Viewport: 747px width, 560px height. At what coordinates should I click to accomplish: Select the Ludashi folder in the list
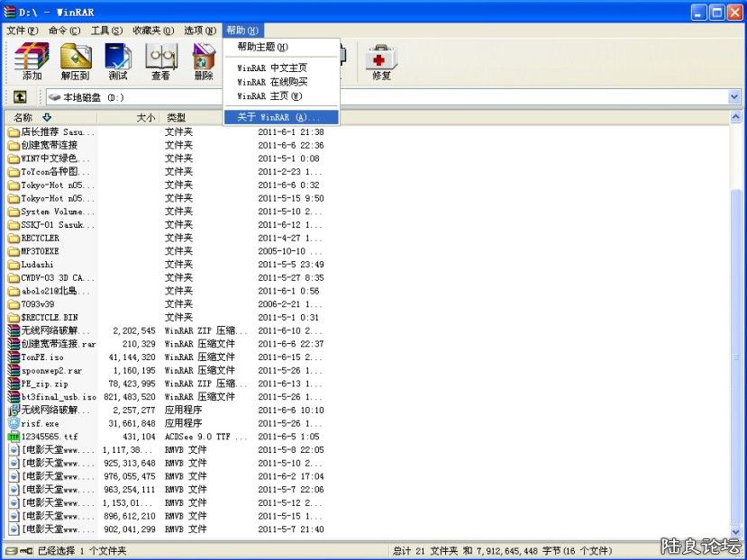click(x=37, y=265)
